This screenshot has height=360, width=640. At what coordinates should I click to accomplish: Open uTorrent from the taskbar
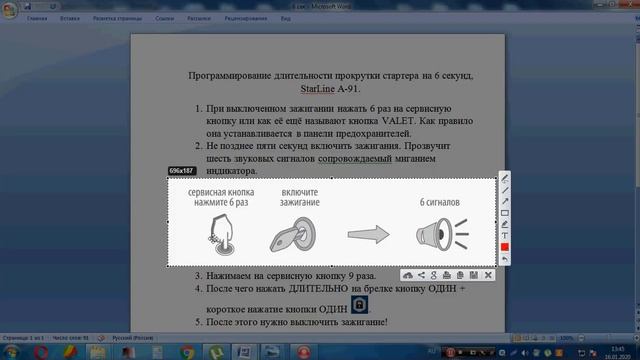coord(216,352)
